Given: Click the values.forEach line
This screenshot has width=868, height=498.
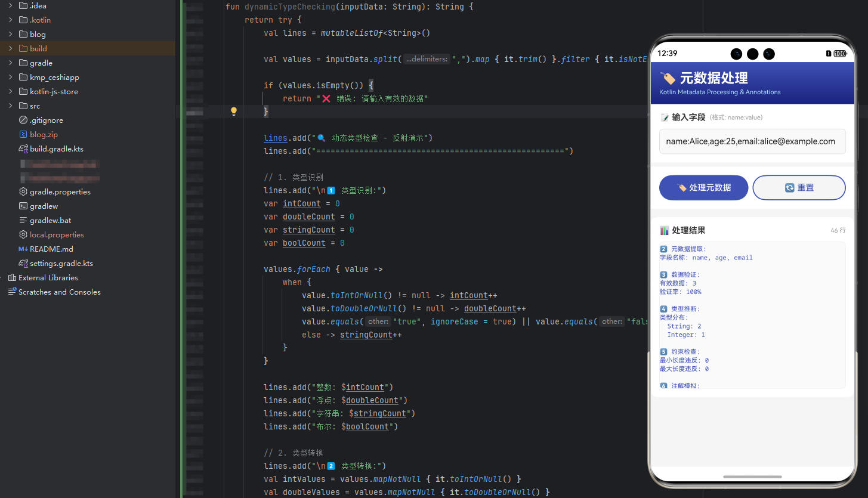Looking at the screenshot, I should pos(323,269).
